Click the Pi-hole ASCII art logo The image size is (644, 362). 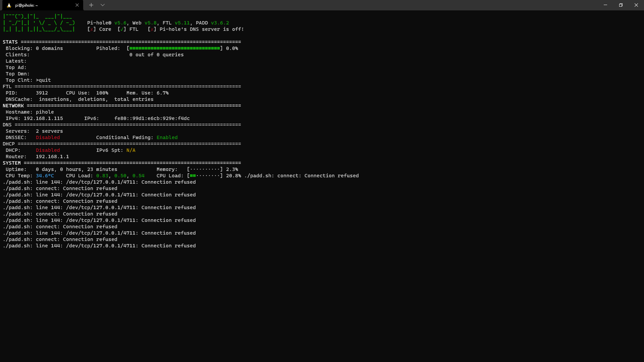tap(39, 23)
